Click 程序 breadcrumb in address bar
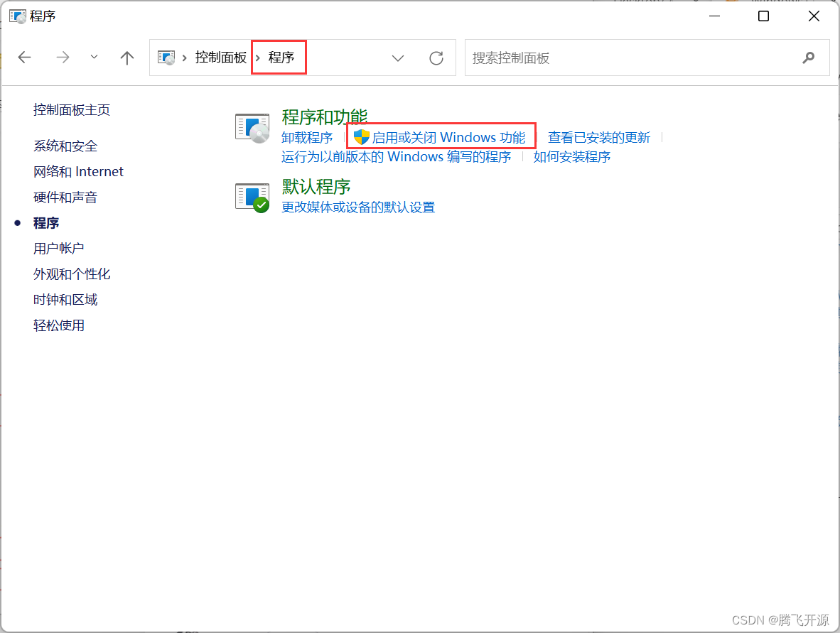The width and height of the screenshot is (840, 633). 281,58
